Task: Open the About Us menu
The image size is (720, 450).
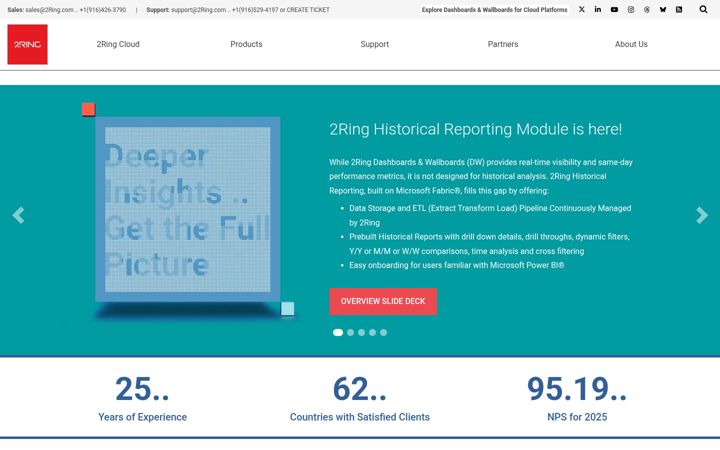Action: 631,44
